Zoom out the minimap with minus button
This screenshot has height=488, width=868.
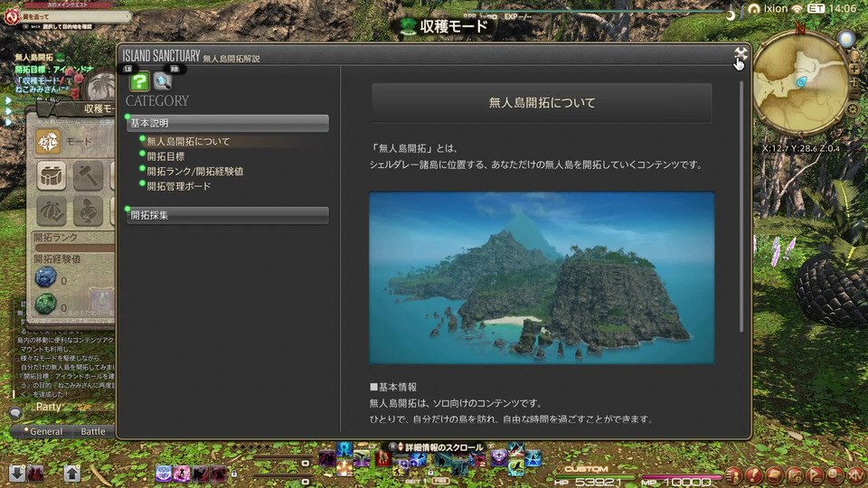coord(855,94)
